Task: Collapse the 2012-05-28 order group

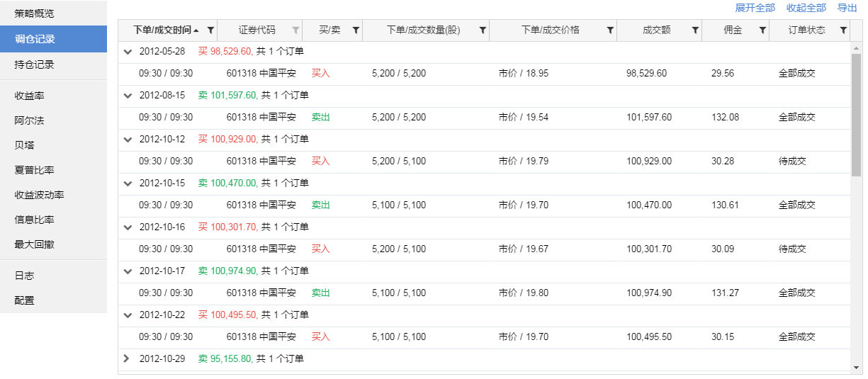Action: (x=128, y=52)
